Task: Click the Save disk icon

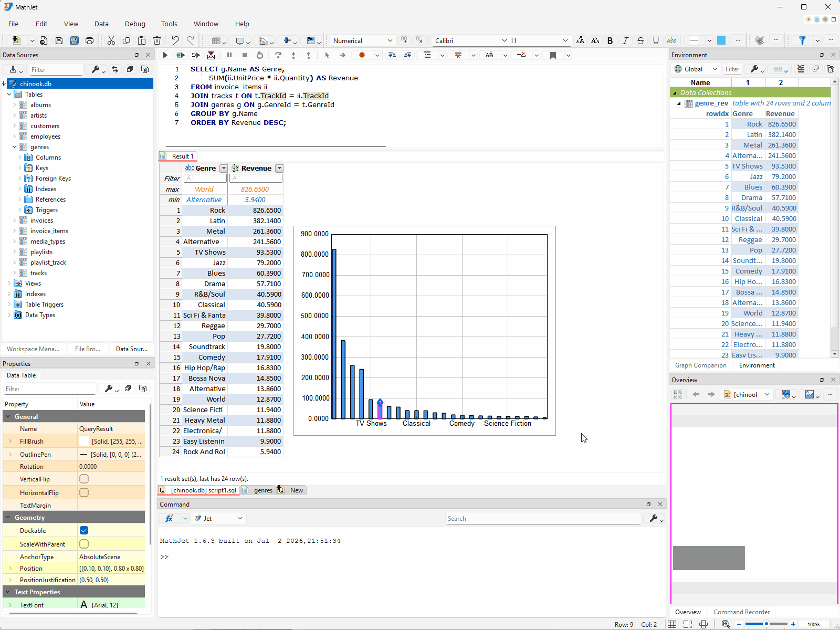Action: tap(59, 40)
